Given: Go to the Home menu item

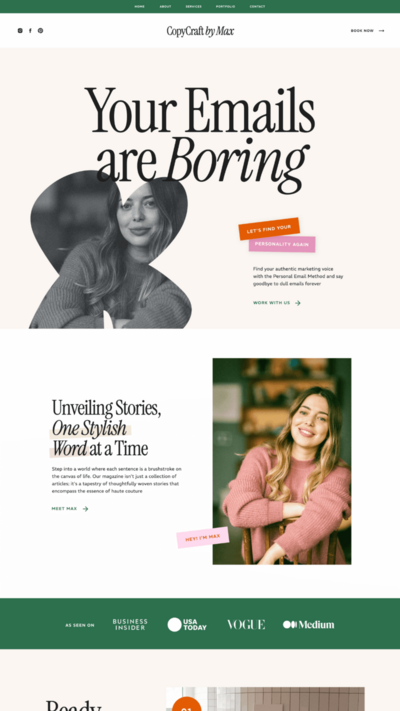Looking at the screenshot, I should click(139, 7).
